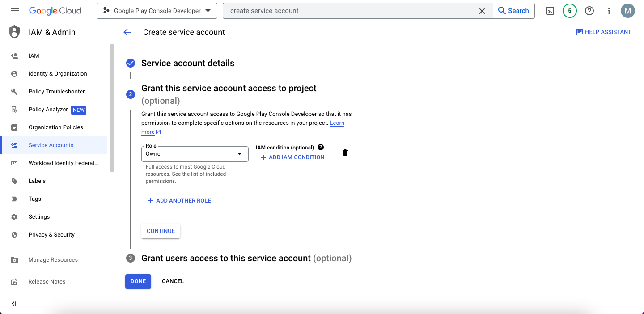Screen dimensions: 644x314
Task: Click the sidebar vertical scrollbar
Action: 111,108
